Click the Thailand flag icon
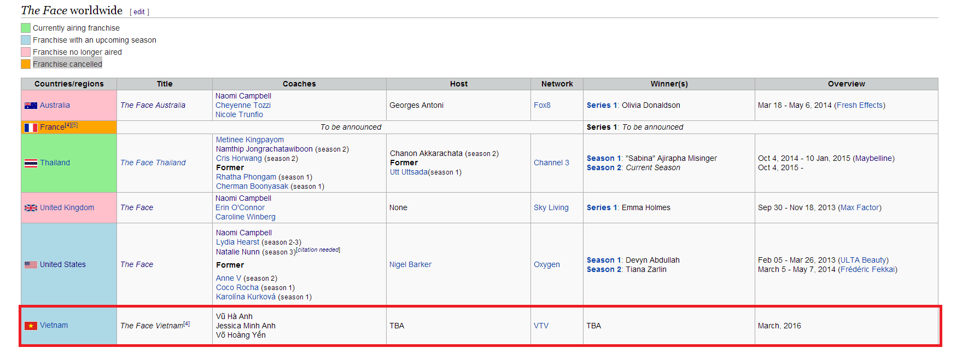Image resolution: width=980 pixels, height=359 pixels. [x=31, y=163]
